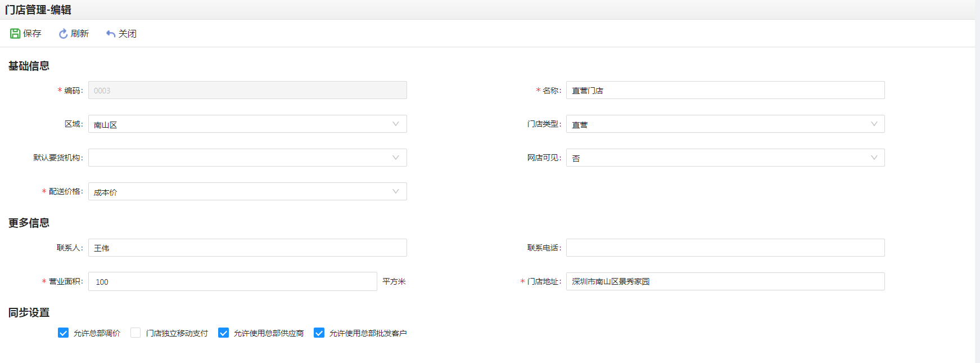The width and height of the screenshot is (980, 363).
Task: Click the 网店可见 field label
Action: (544, 158)
